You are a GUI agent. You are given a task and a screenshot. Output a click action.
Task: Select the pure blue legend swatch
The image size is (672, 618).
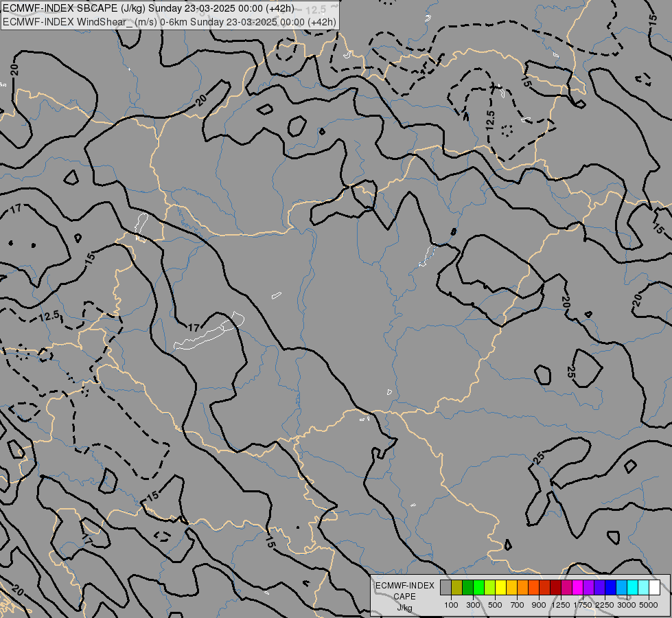[x=611, y=587]
